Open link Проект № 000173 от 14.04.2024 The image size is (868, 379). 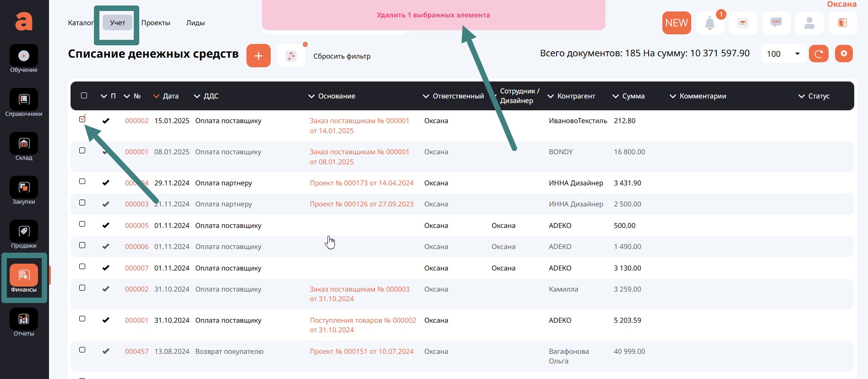361,183
